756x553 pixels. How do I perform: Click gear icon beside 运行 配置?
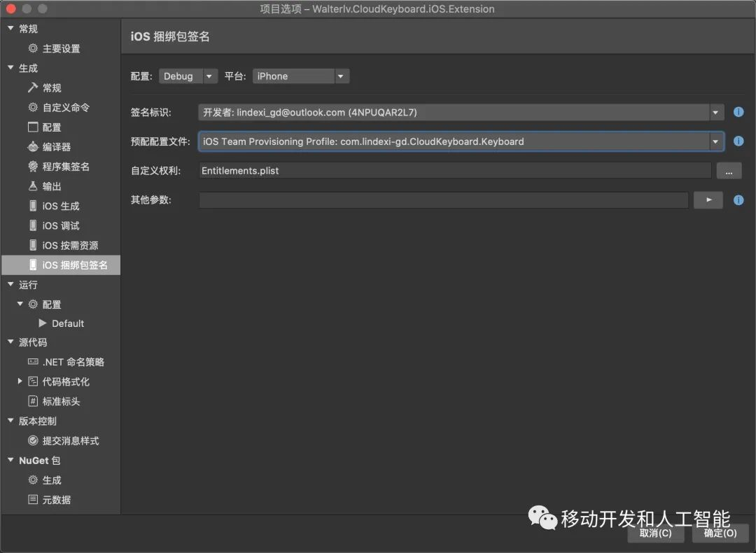[x=33, y=304]
